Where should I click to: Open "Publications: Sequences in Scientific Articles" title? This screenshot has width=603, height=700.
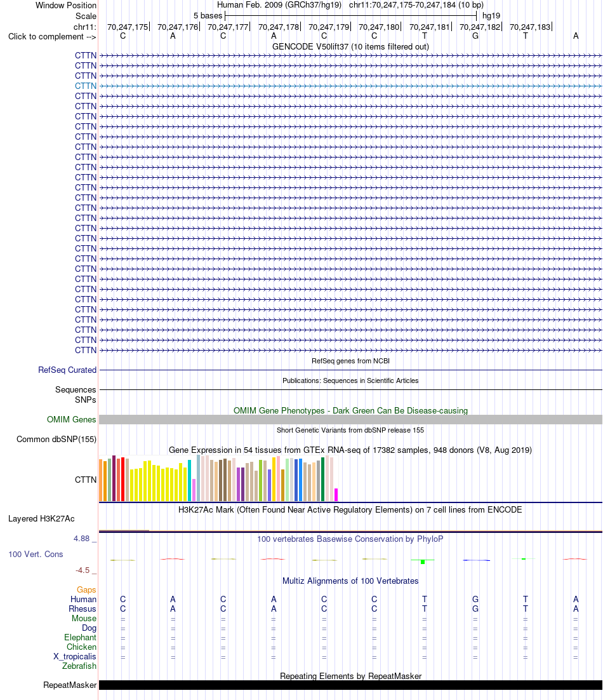tap(350, 380)
